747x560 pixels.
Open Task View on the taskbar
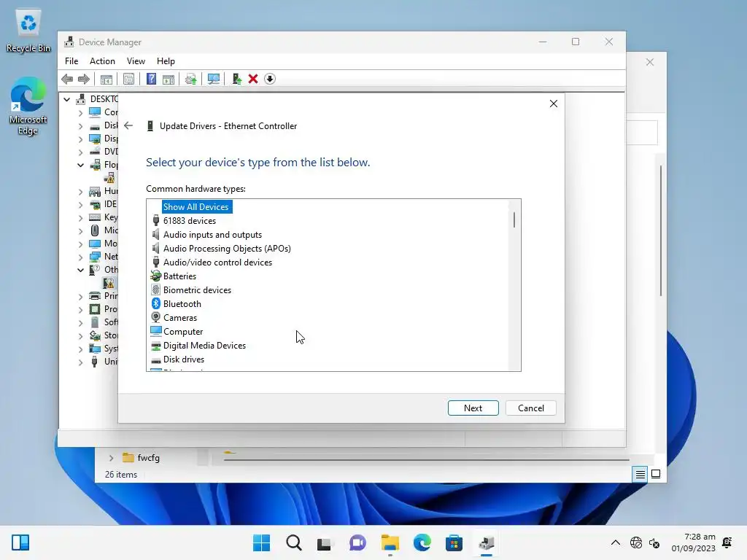[325, 542]
